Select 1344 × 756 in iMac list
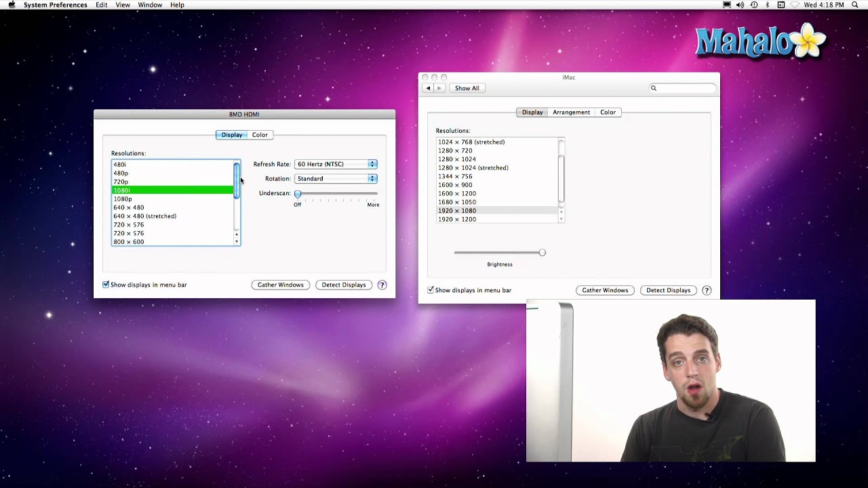The image size is (868, 488). click(497, 176)
